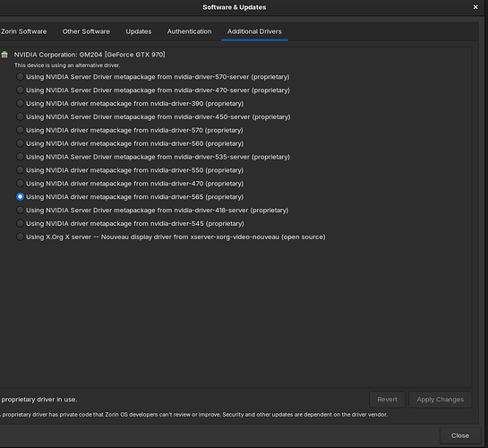Image resolution: width=488 pixels, height=448 pixels.
Task: Choose the nvidia-driver-470 proprietary driver
Action: tap(20, 184)
